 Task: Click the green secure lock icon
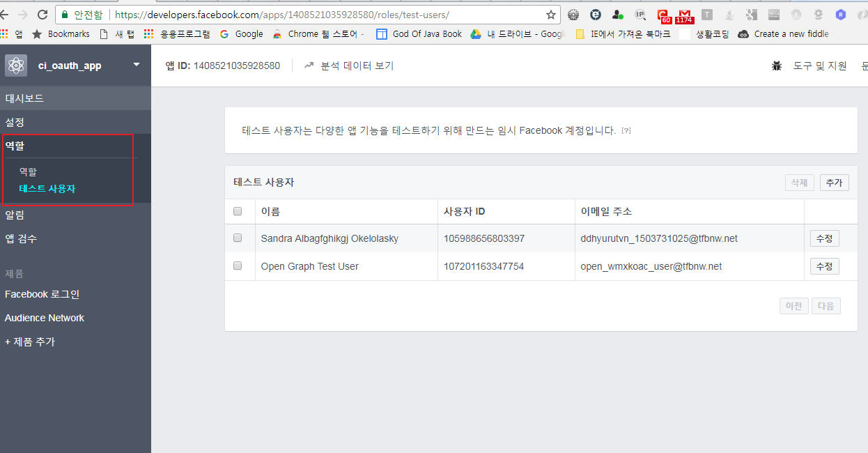(x=65, y=15)
